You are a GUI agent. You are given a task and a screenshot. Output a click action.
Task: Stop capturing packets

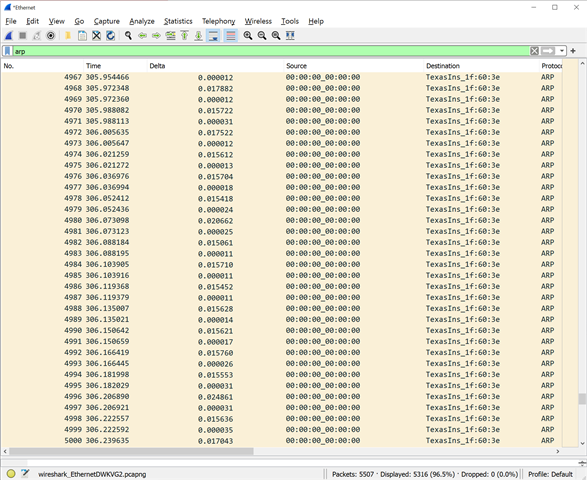[22, 36]
